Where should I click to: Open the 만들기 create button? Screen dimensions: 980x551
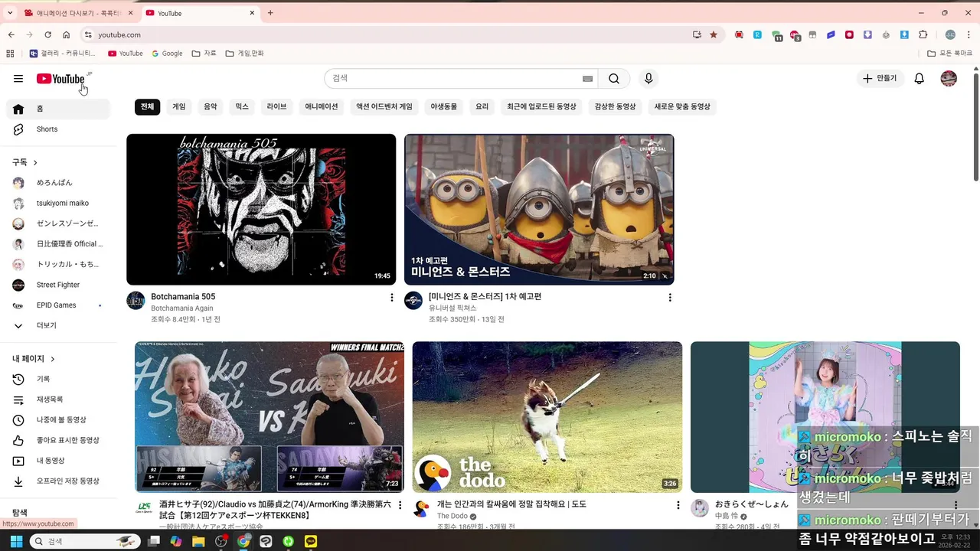(x=880, y=79)
